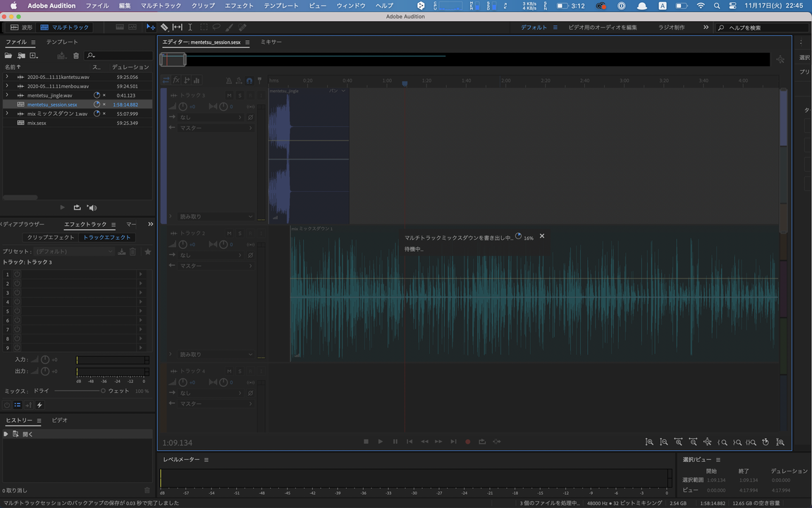
Task: Choose ラジオ制作 workspace
Action: coord(671,28)
